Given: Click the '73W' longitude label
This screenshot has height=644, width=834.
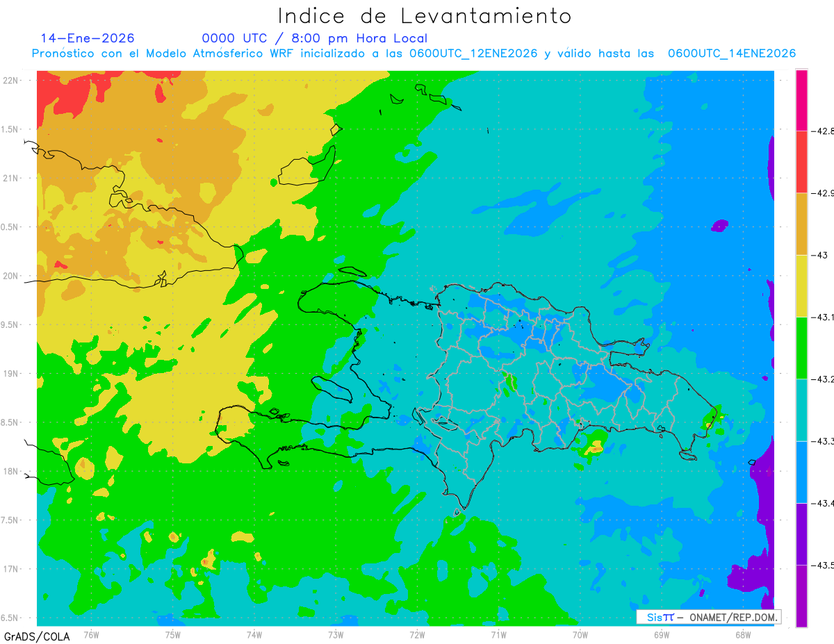Looking at the screenshot, I should (335, 634).
